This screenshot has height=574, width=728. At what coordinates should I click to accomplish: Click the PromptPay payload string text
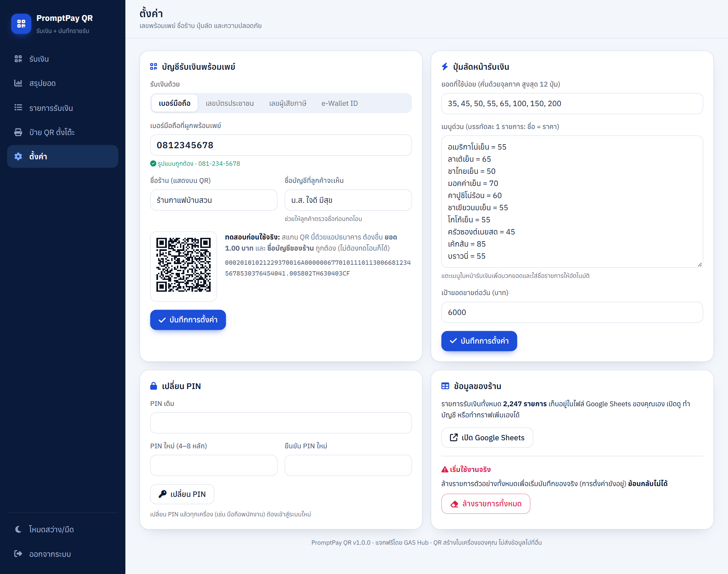click(317, 268)
